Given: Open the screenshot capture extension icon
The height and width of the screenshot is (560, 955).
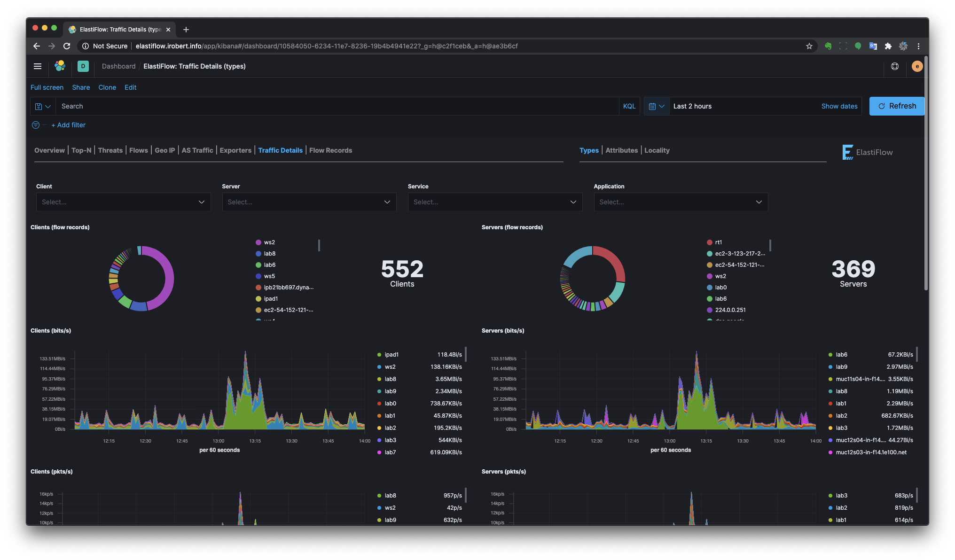Looking at the screenshot, I should [843, 46].
